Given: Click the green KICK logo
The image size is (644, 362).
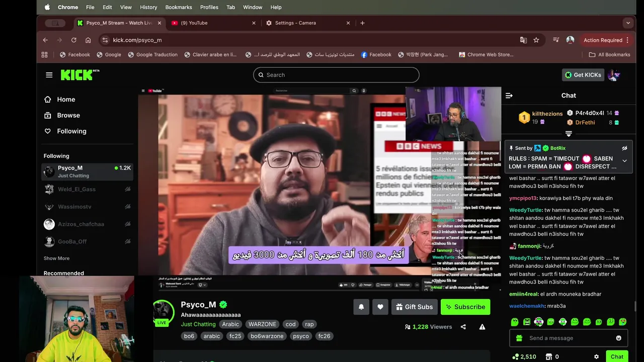Looking at the screenshot, I should 79,75.
